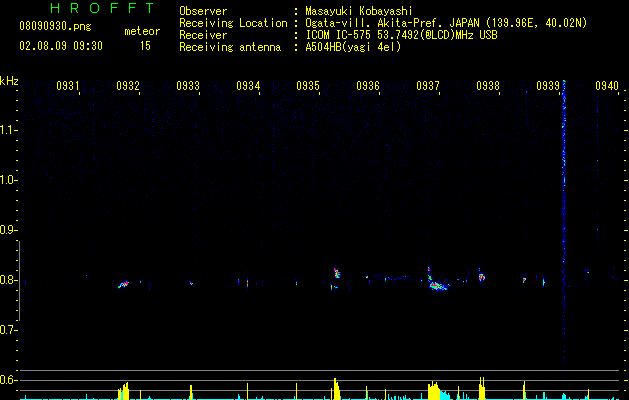Click the 1.1 kHz axis label

point(8,130)
